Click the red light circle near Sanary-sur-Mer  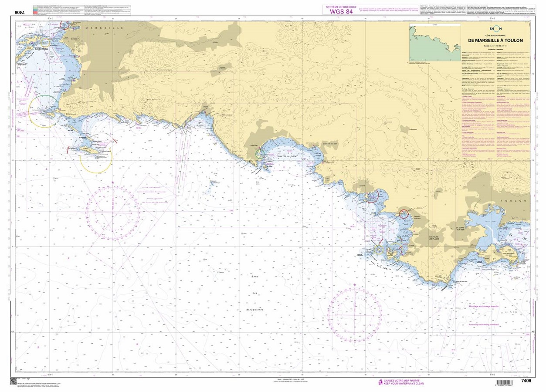[x=404, y=214]
